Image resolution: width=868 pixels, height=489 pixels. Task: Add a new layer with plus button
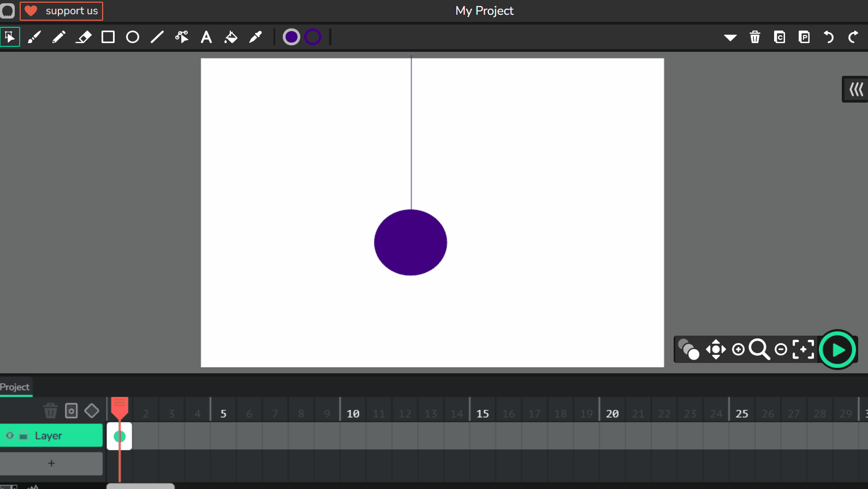pyautogui.click(x=51, y=463)
